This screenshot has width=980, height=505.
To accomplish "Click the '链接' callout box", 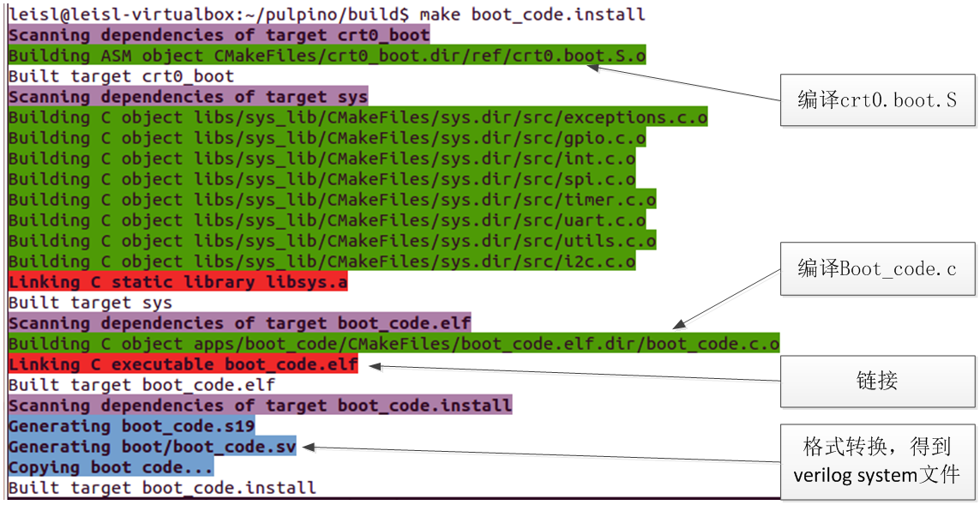I will 876,381.
